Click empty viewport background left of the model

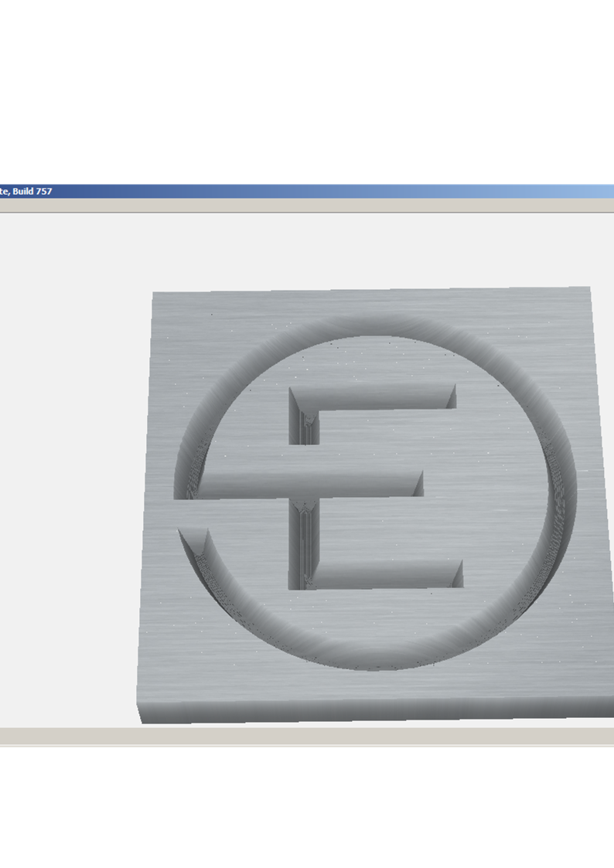coord(70,464)
